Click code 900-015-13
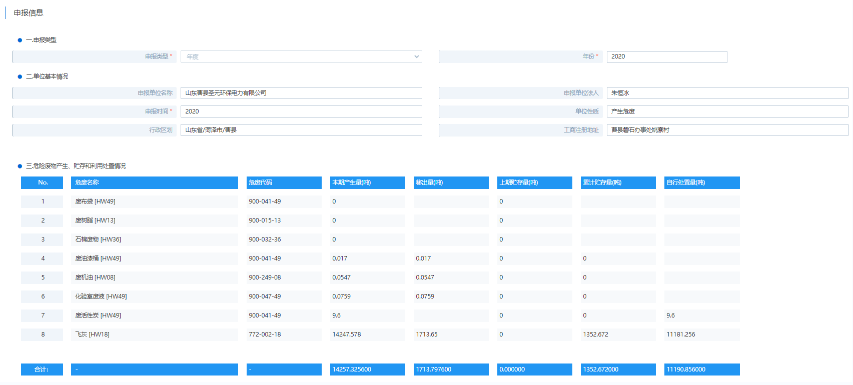The image size is (853, 385). coord(283,221)
